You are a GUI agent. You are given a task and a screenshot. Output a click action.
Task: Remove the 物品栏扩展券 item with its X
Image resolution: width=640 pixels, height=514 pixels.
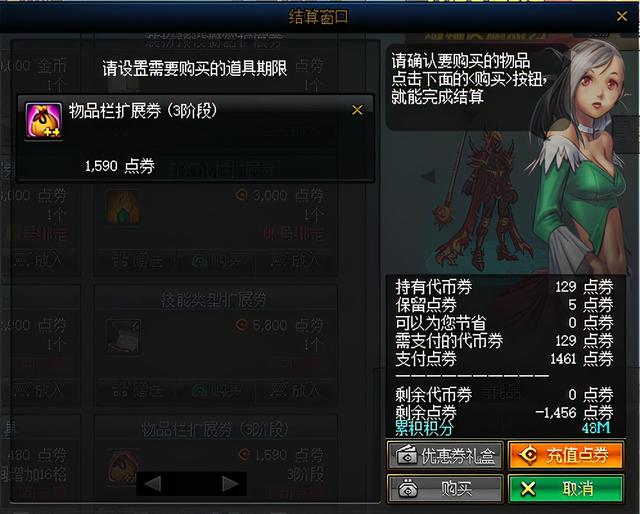point(357,110)
